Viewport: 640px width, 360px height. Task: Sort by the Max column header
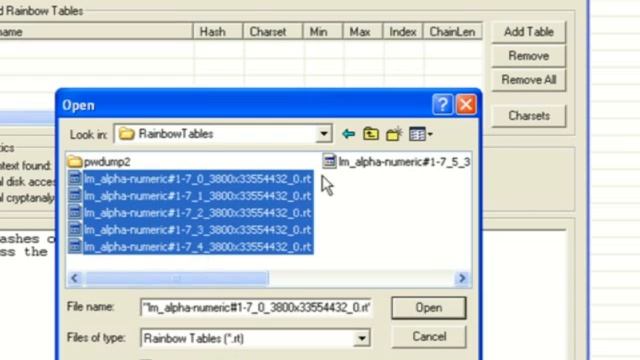[362, 32]
